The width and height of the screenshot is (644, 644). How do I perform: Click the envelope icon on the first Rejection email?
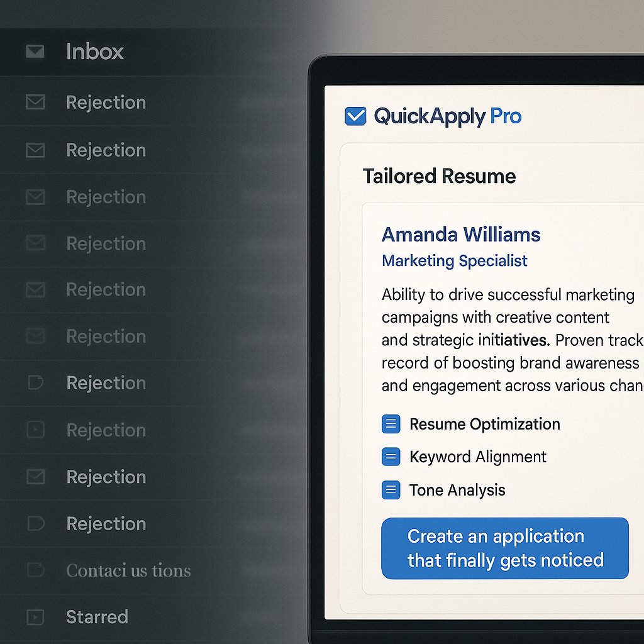point(36,102)
